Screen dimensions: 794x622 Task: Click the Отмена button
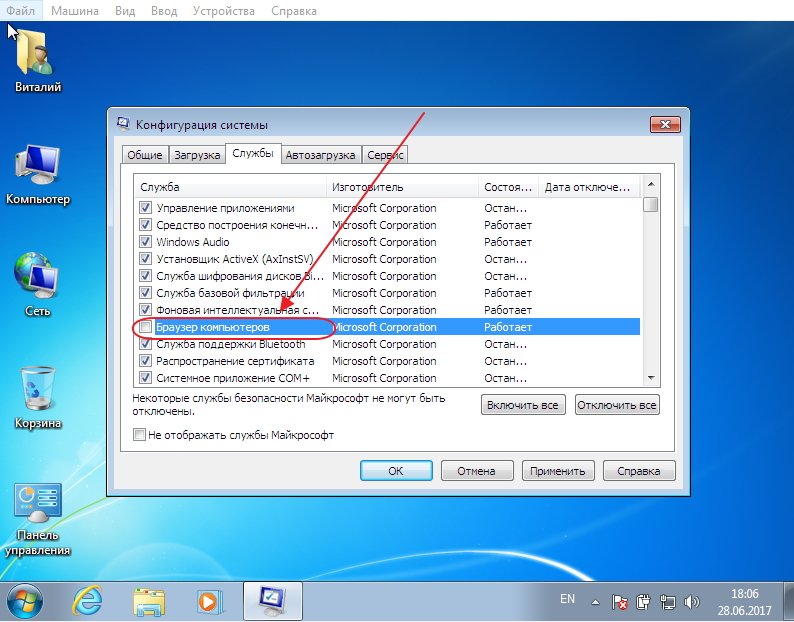pyautogui.click(x=477, y=471)
